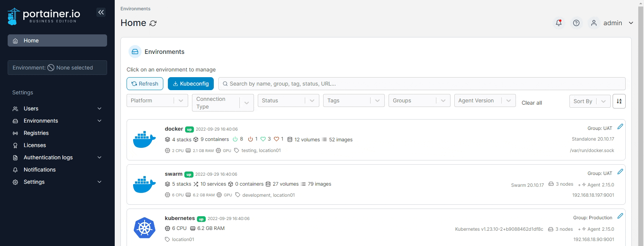Click the docker healthy containers heart icon
The width and height of the screenshot is (644, 246).
[263, 139]
